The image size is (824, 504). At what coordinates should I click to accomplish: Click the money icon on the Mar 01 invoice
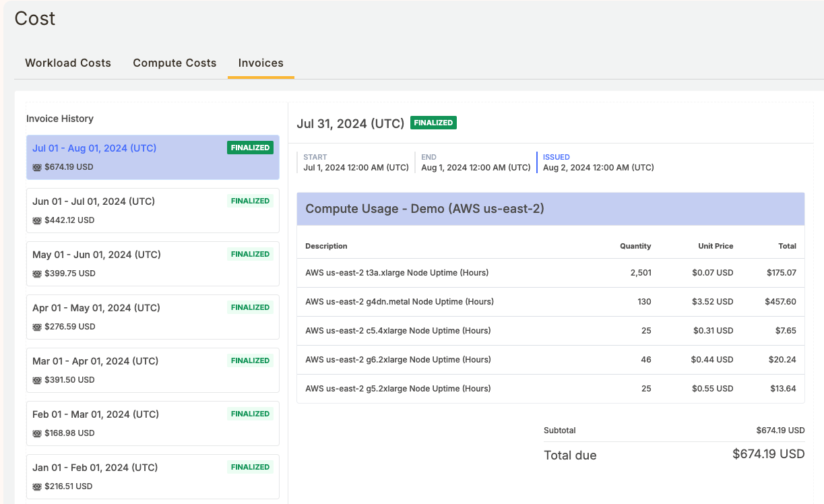(36, 379)
